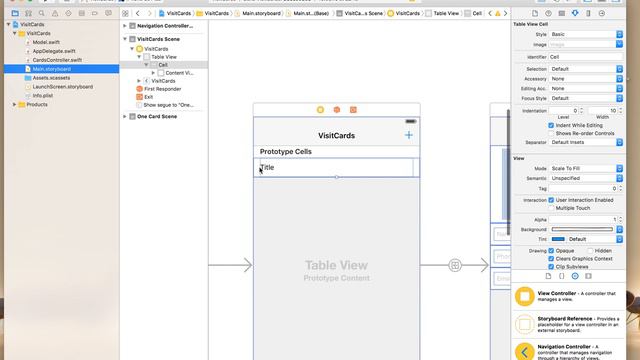Open the Accessory dropdown
This screenshot has width=640, height=360.
tap(586, 79)
